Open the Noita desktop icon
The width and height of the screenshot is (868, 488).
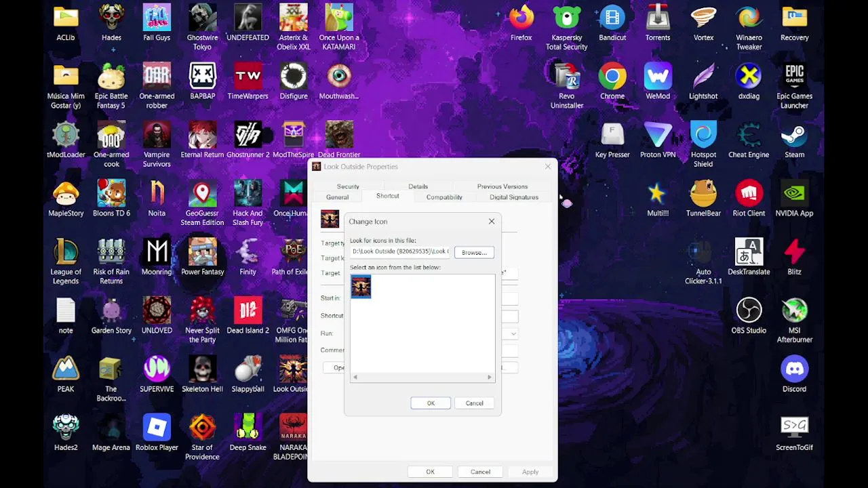click(x=157, y=199)
